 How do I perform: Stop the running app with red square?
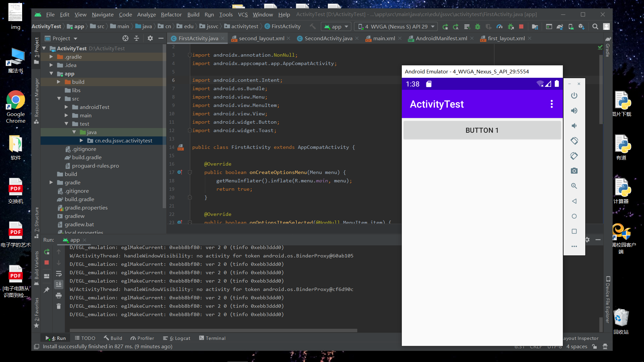[x=521, y=26]
